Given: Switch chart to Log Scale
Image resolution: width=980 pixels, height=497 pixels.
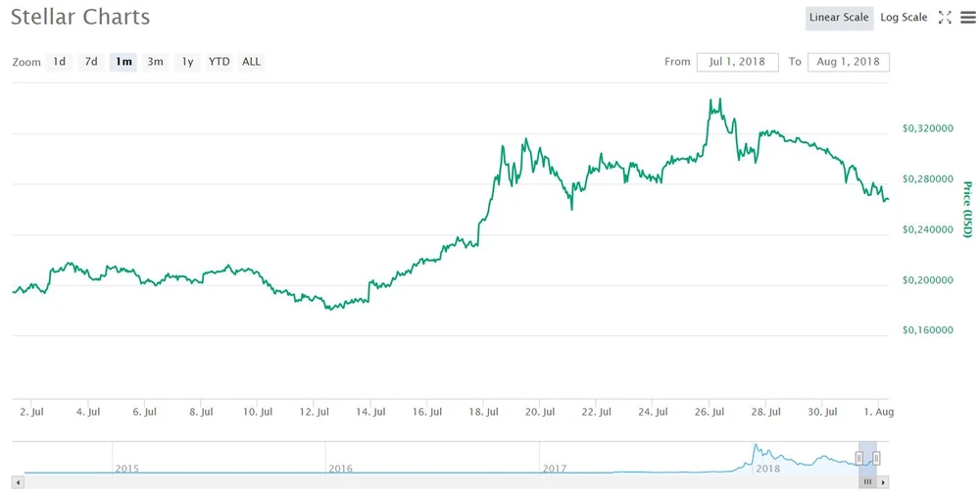Looking at the screenshot, I should 904,18.
